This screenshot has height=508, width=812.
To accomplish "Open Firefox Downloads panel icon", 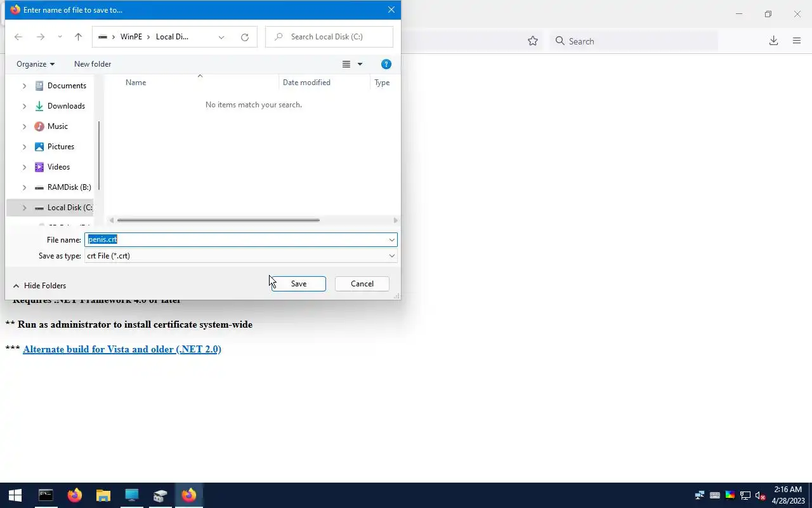I will click(773, 41).
